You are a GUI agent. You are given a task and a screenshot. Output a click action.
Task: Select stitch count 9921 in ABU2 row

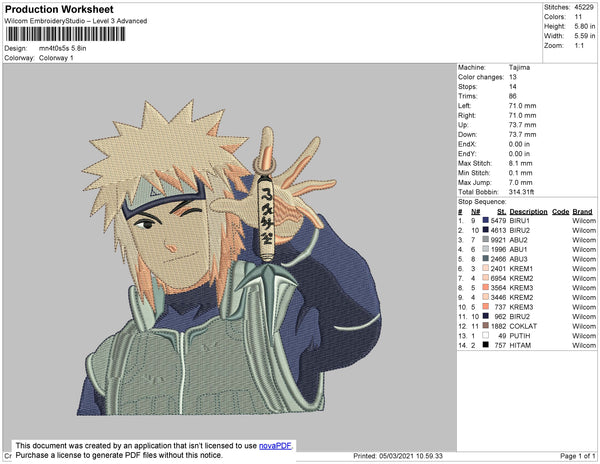point(498,240)
